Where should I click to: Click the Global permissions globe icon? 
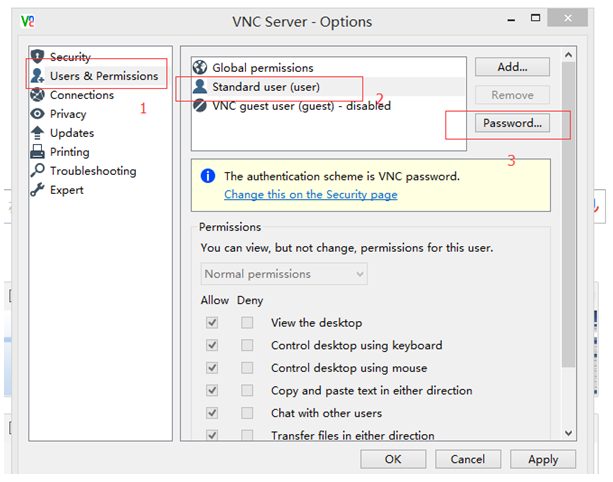pos(200,68)
